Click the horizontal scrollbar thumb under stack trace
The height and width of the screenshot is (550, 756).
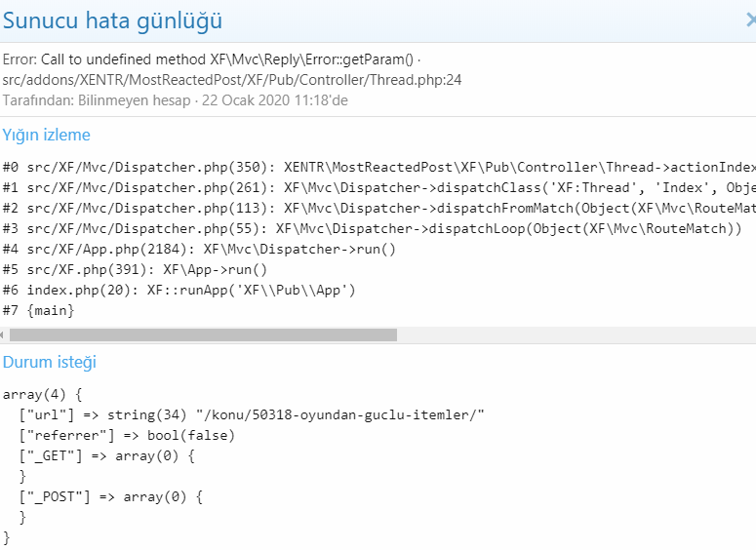[x=203, y=335]
